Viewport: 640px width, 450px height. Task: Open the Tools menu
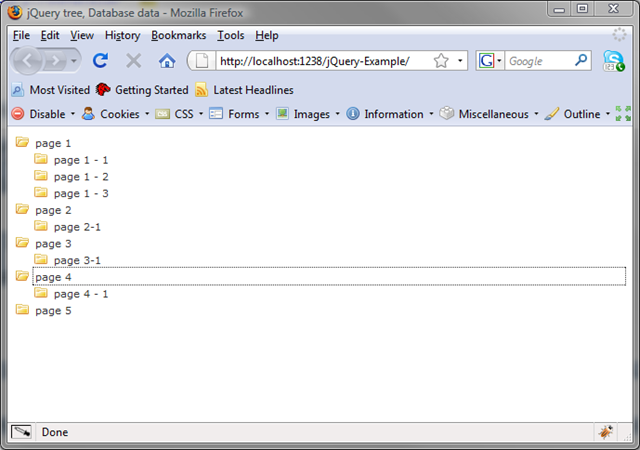pos(230,35)
